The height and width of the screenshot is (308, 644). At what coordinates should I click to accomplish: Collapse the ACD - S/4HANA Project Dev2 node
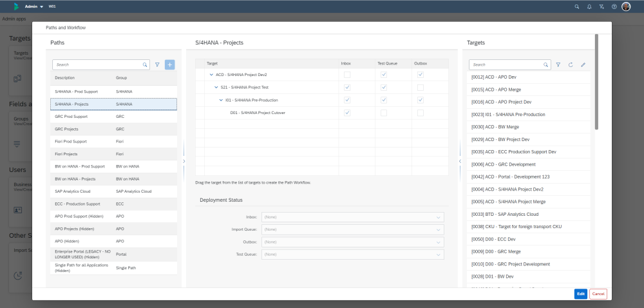(211, 75)
